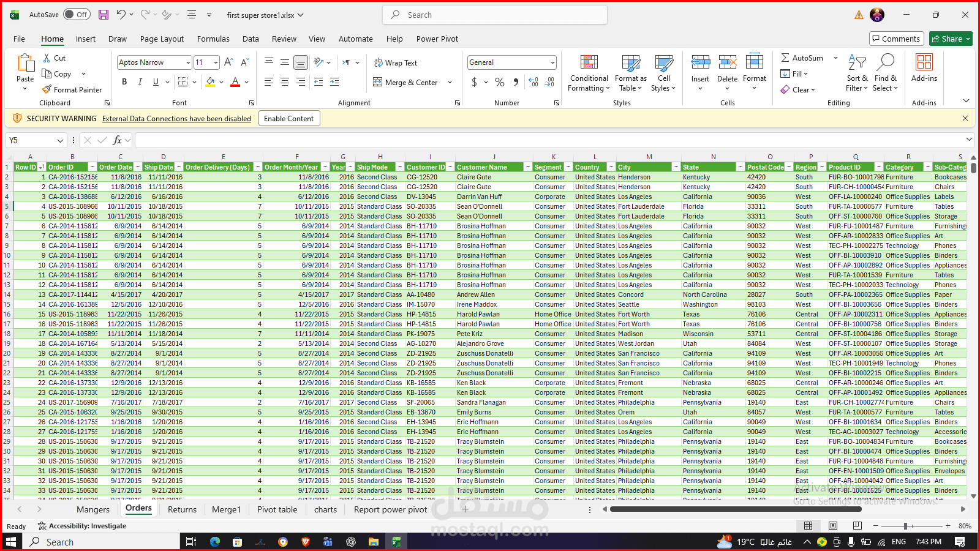Switch to the Returns sheet tab
The height and width of the screenshot is (551, 980).
[182, 509]
